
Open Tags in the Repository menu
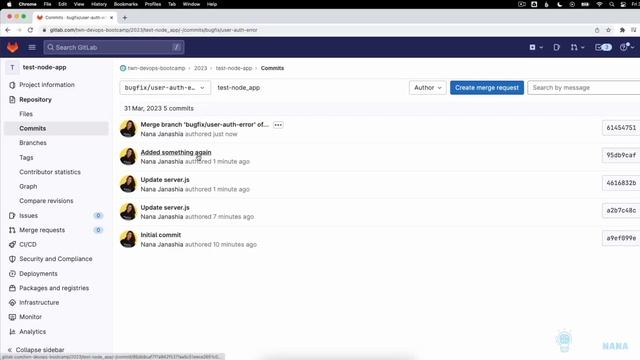pos(26,158)
